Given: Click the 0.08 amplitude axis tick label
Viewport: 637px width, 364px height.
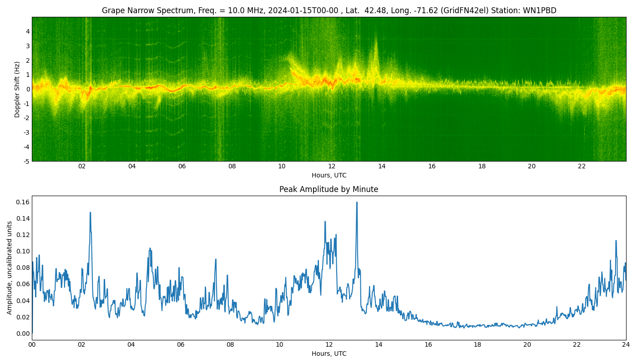Looking at the screenshot, I should (23, 268).
